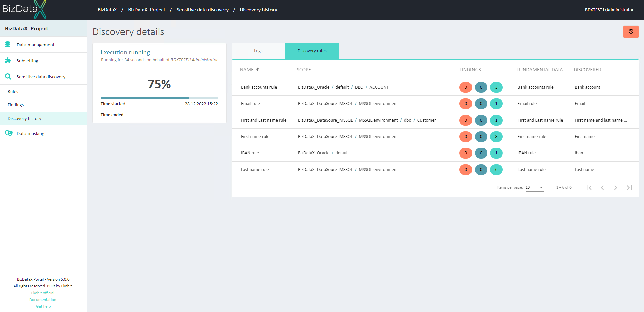Click BDXTEST1\Administrator user label
The height and width of the screenshot is (312, 644).
click(609, 10)
